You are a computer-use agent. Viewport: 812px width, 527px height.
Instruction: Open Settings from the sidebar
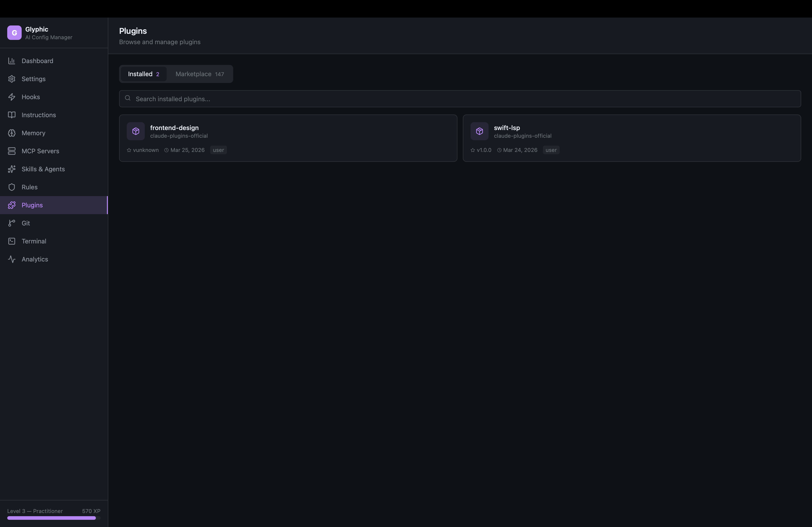[x=33, y=79]
